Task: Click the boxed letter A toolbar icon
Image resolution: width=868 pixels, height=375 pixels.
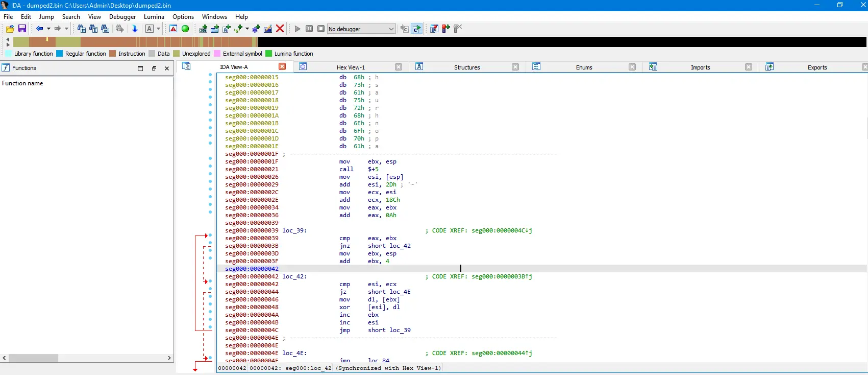Action: pos(150,29)
